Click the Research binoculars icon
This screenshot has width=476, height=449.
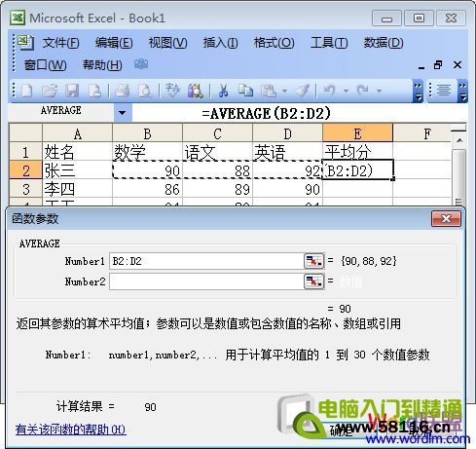tap(196, 91)
